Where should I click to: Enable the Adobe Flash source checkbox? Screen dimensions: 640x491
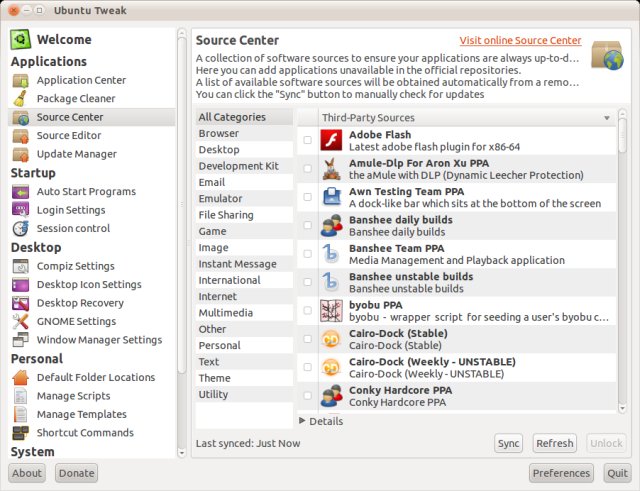click(x=307, y=140)
